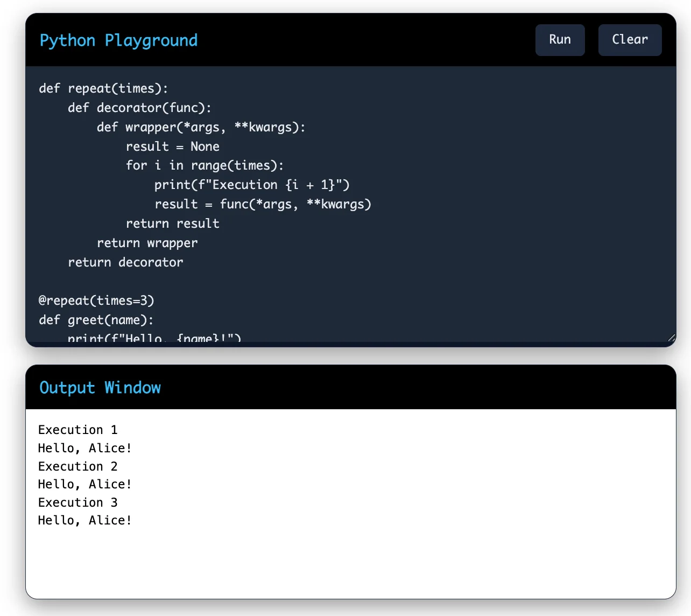Click 'Execution 2' in the output

77,466
